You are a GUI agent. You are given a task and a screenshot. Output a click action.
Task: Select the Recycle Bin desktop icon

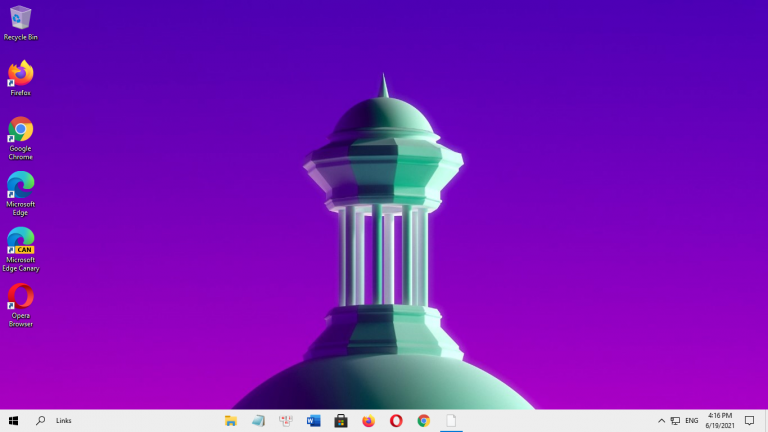(x=21, y=23)
